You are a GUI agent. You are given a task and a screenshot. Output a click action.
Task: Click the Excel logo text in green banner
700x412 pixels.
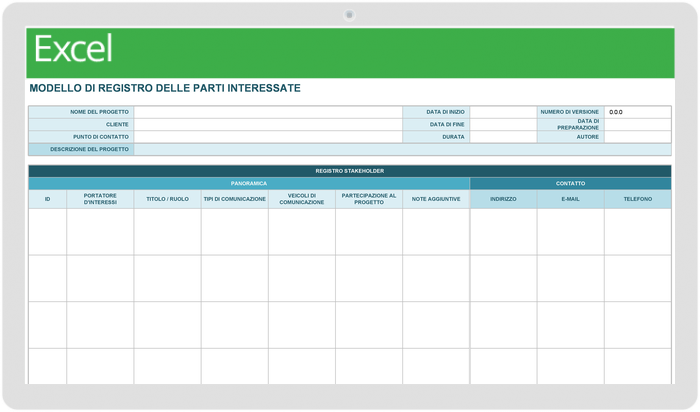click(73, 48)
